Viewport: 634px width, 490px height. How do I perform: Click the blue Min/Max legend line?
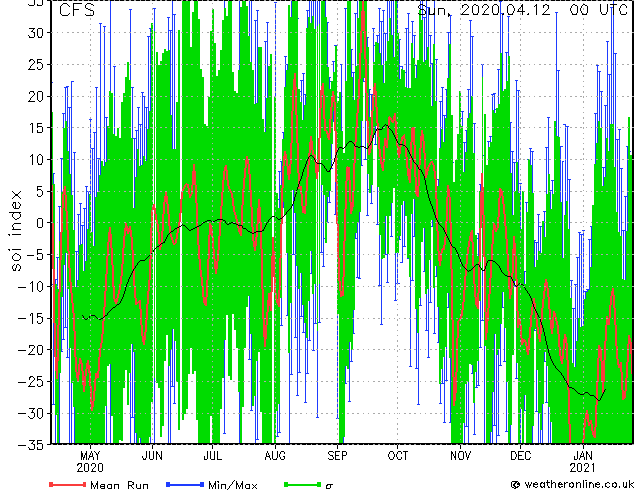(185, 484)
